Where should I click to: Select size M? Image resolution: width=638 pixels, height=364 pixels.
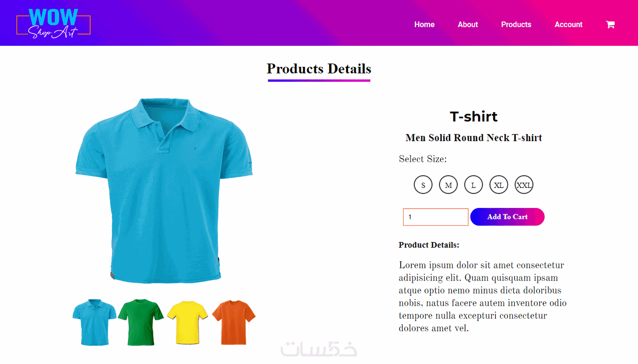(x=448, y=185)
